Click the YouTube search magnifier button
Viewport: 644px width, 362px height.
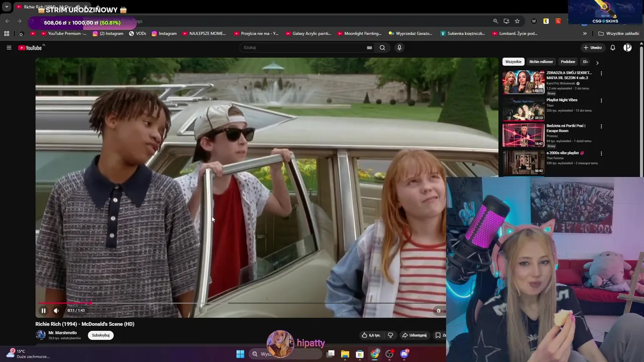[x=382, y=48]
